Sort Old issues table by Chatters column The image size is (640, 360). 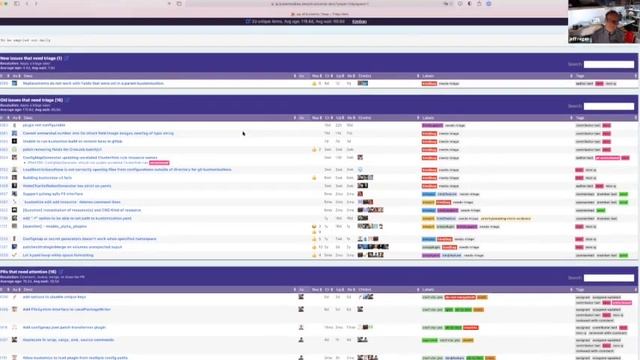[364, 118]
